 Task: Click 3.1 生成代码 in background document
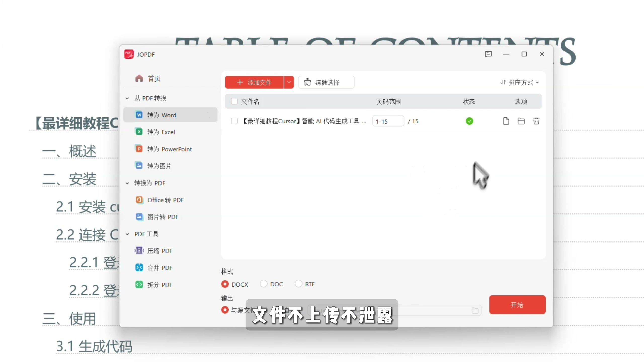click(94, 346)
